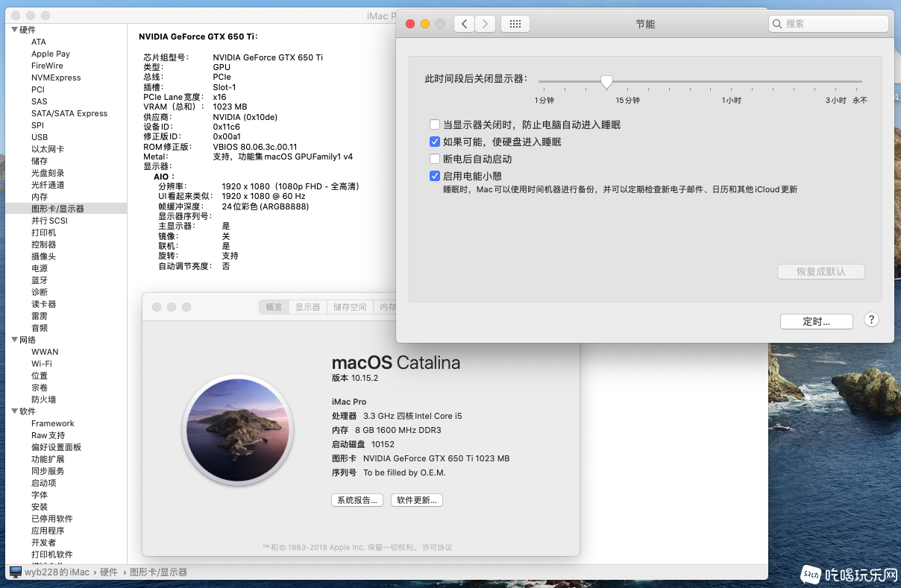
Task: Switch to the 显示器 tab in About This Mac
Action: [x=307, y=307]
